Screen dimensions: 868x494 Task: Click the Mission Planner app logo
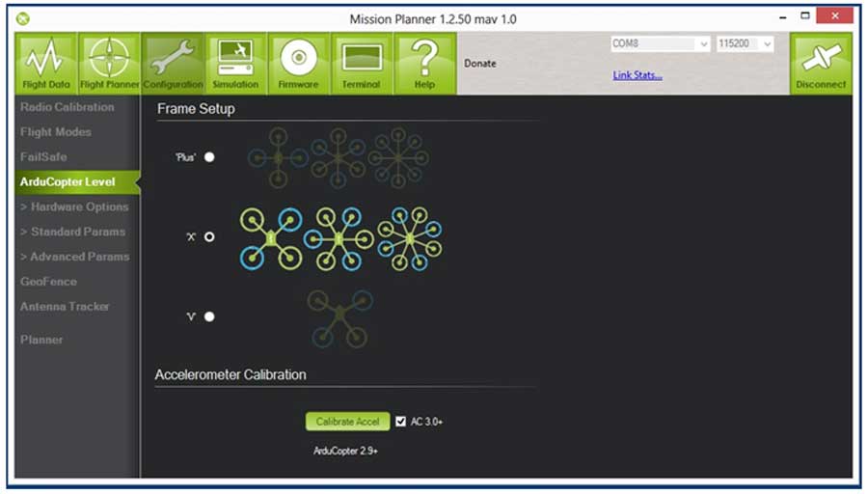(23, 19)
